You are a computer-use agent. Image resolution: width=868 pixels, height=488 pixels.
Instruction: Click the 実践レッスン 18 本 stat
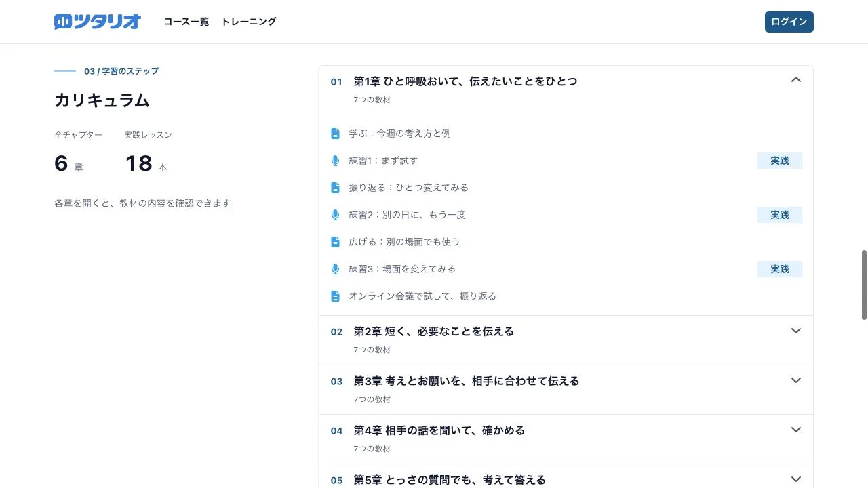click(149, 153)
